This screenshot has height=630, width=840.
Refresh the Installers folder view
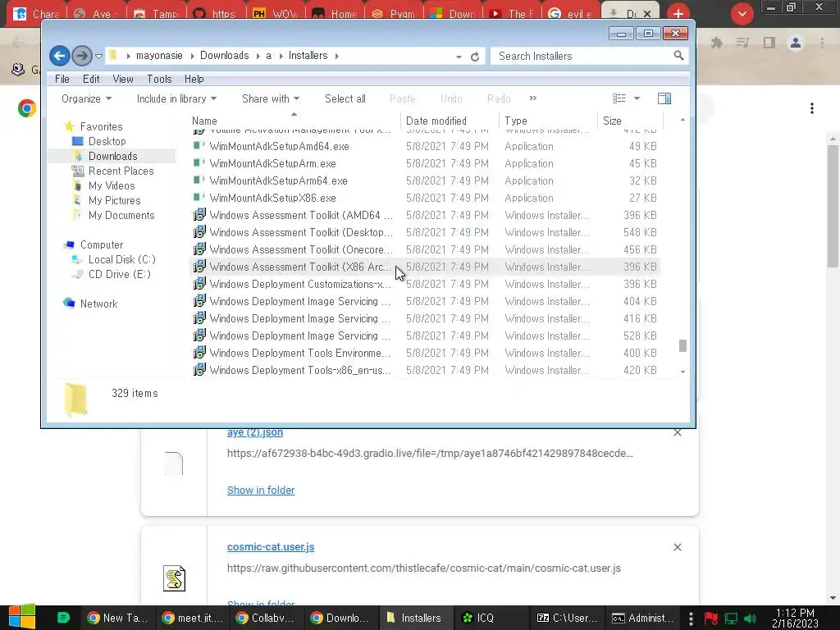click(x=475, y=57)
